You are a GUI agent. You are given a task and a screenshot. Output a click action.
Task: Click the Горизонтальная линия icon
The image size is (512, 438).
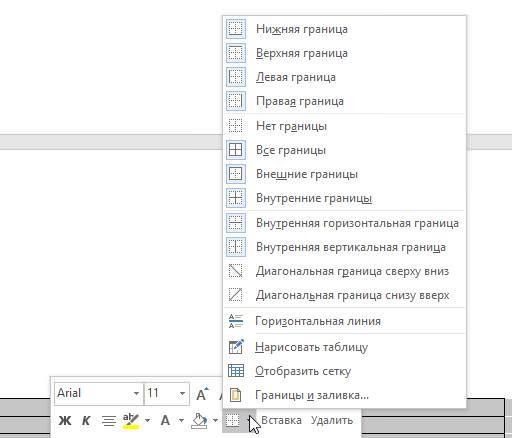point(236,321)
